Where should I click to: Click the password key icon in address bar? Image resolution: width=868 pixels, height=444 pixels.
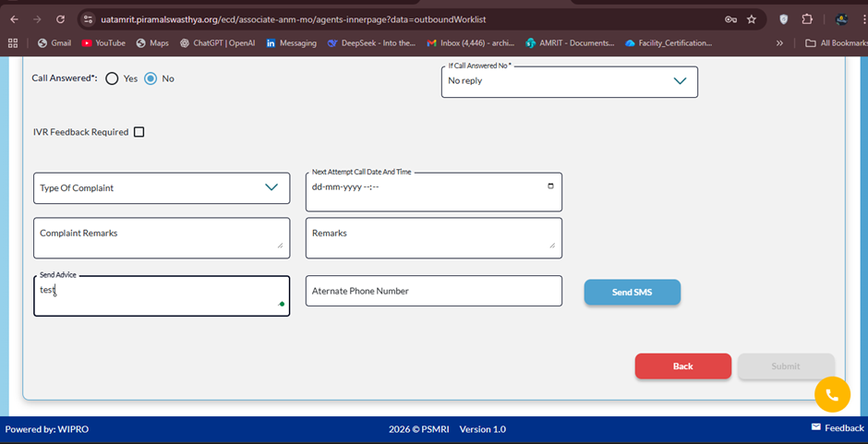[x=730, y=18]
